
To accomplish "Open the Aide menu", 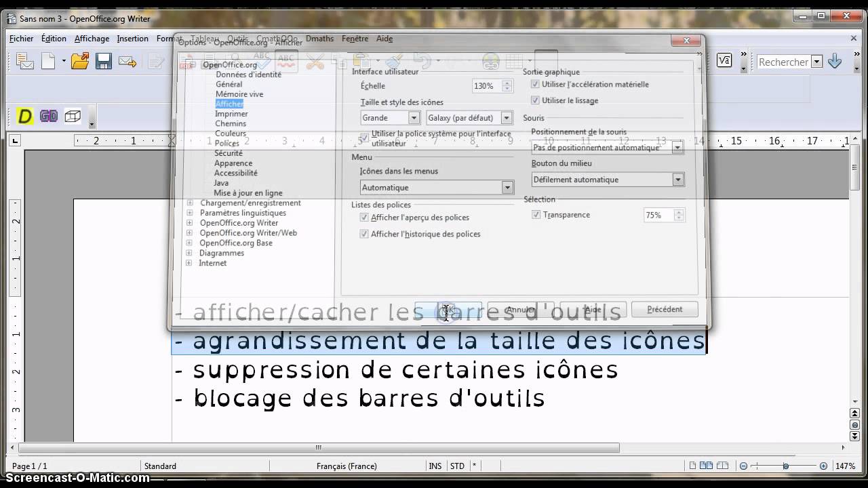I will (x=384, y=39).
